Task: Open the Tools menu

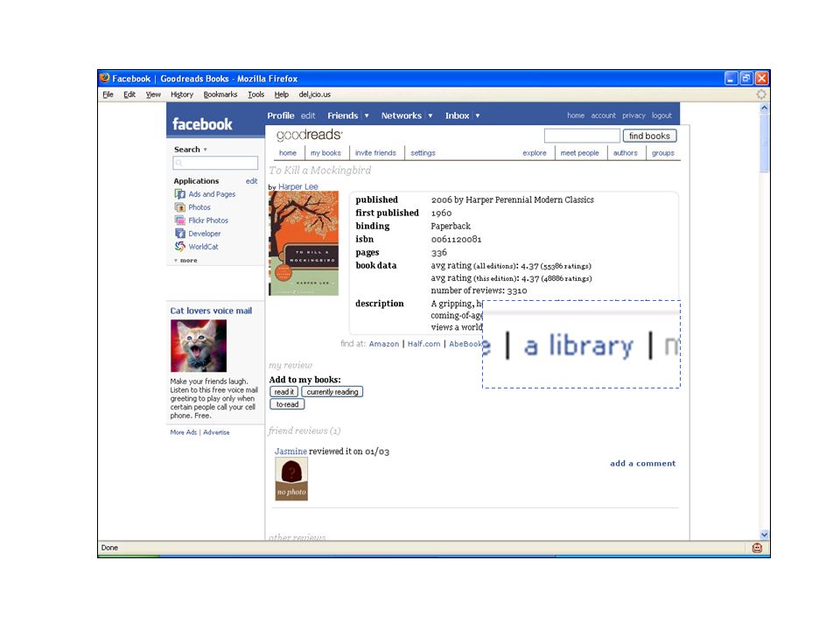Action: [x=255, y=94]
